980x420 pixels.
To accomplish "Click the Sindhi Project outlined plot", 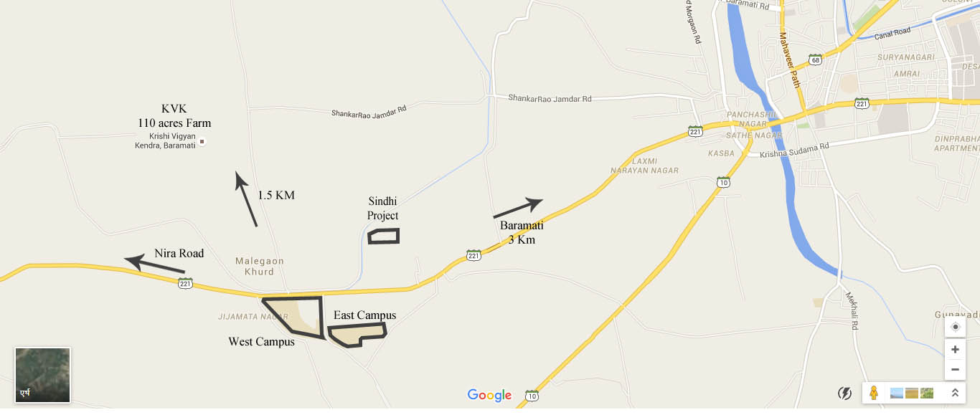I will (383, 236).
